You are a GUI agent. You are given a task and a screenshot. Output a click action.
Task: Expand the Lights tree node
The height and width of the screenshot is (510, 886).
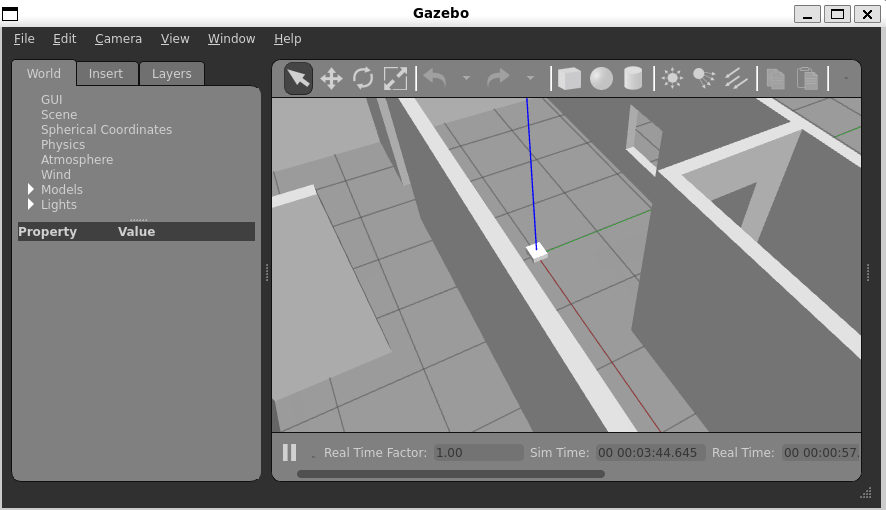(x=31, y=205)
